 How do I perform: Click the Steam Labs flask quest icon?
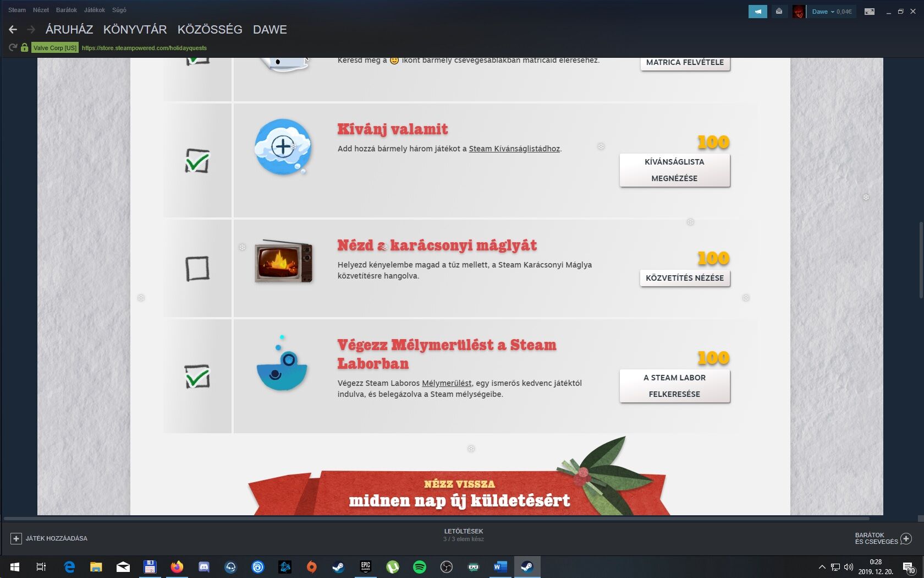pyautogui.click(x=282, y=363)
